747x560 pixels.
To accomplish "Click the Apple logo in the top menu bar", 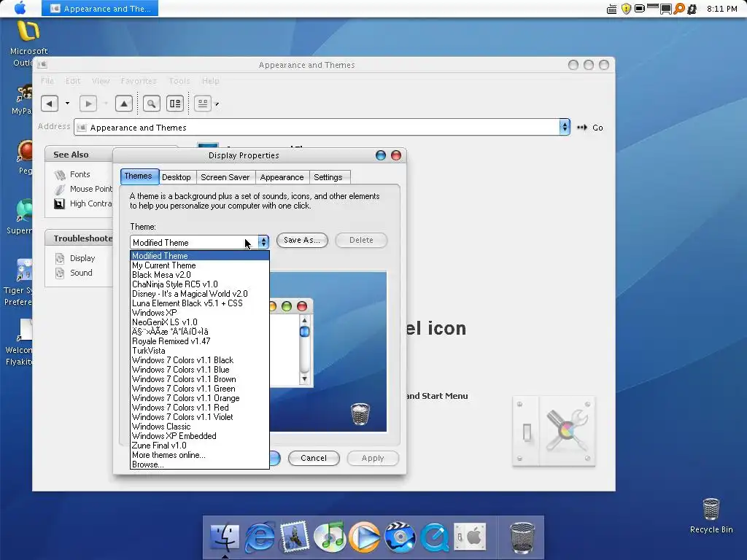I will pyautogui.click(x=20, y=8).
